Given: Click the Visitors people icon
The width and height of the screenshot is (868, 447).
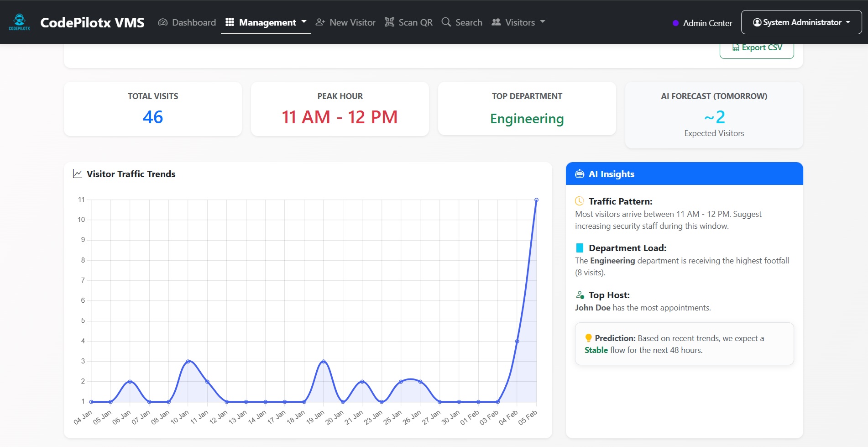Looking at the screenshot, I should coord(496,22).
